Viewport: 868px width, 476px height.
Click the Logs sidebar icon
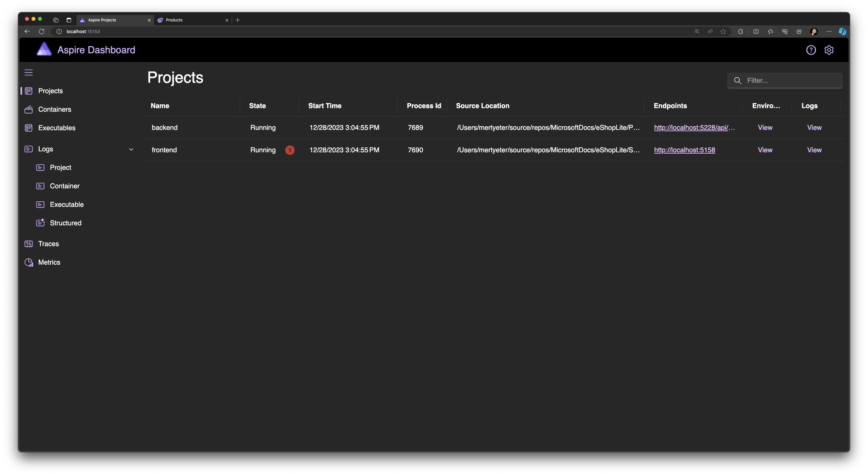click(29, 149)
